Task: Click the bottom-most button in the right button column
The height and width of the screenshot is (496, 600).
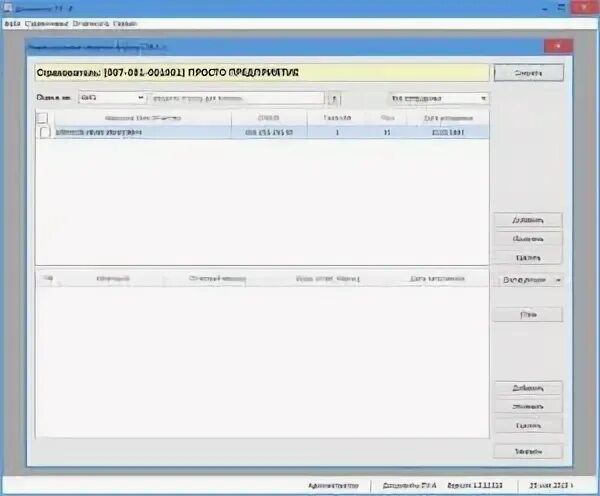Action: tap(528, 452)
